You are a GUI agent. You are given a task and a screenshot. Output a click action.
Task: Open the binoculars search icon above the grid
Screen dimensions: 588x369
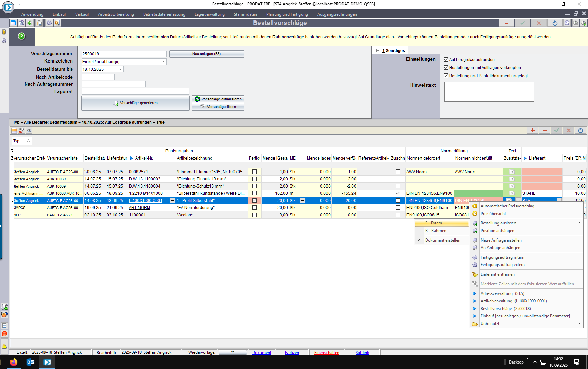coord(29,131)
